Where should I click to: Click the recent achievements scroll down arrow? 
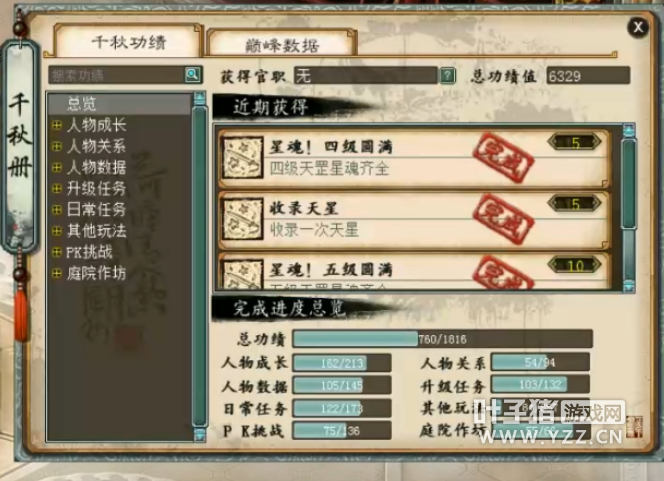tap(629, 286)
